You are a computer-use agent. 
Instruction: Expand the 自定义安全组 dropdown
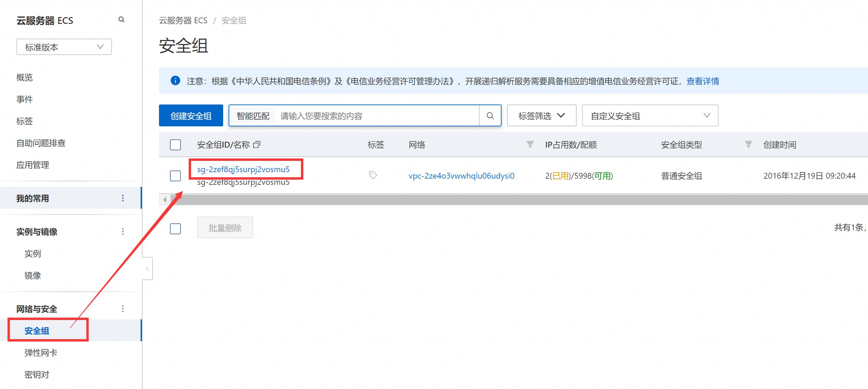pos(650,116)
